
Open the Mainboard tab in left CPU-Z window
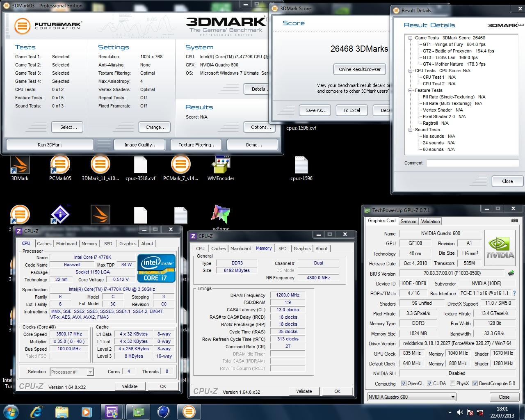coord(66,244)
